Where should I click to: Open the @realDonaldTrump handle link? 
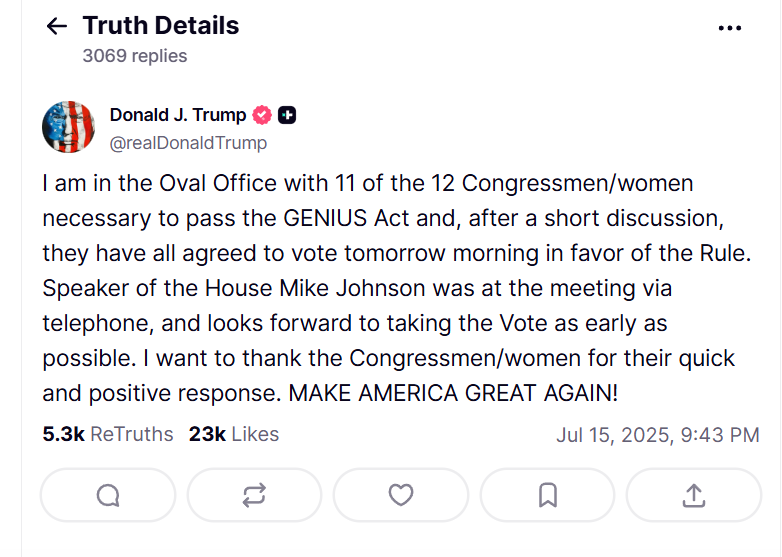coord(188,143)
